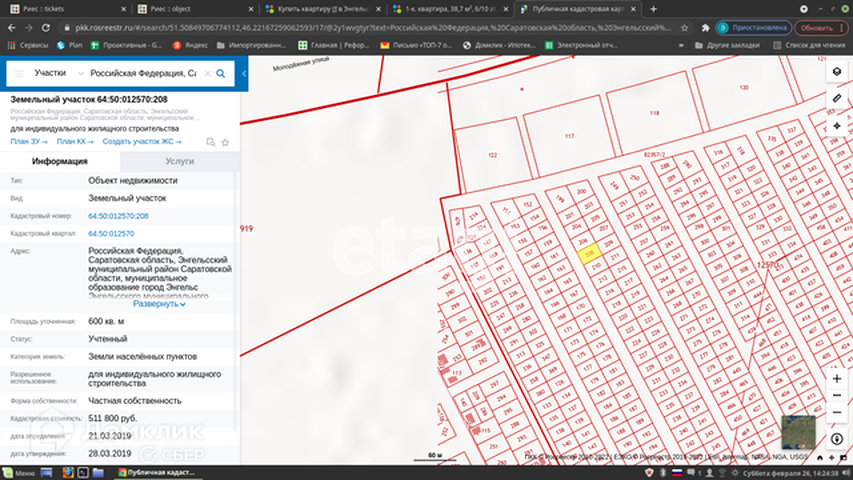Close the Публичная кадастровая карта tab

[x=633, y=9]
